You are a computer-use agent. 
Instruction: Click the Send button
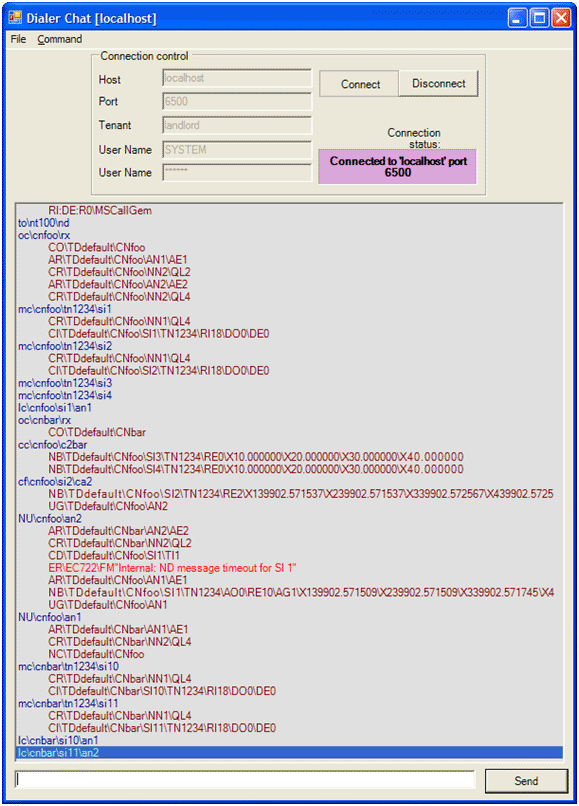(526, 781)
